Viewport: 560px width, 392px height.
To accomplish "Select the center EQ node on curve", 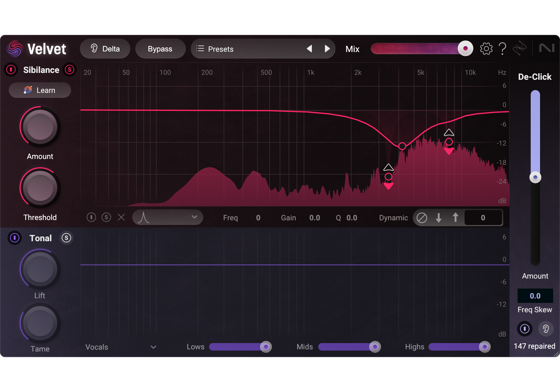I will (x=402, y=146).
